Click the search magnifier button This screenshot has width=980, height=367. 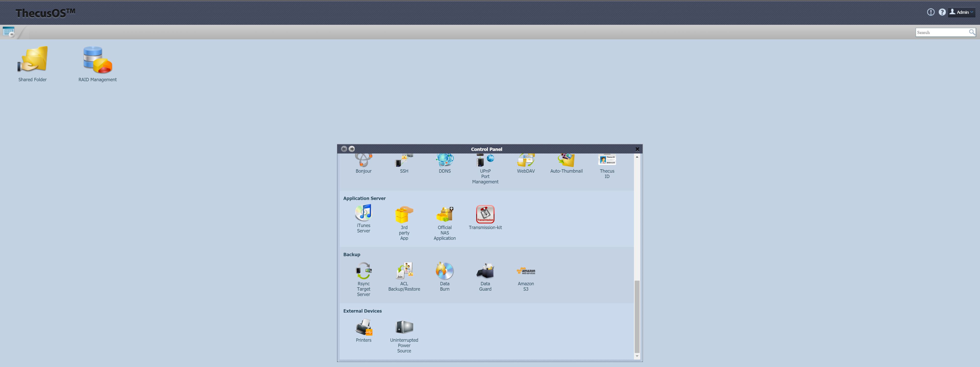[x=972, y=32]
